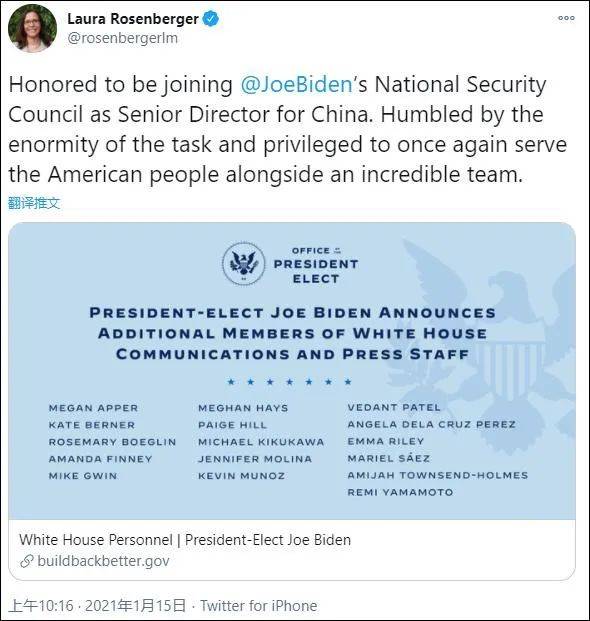Open White House Personnel card title
The image size is (590, 621).
pos(185,540)
